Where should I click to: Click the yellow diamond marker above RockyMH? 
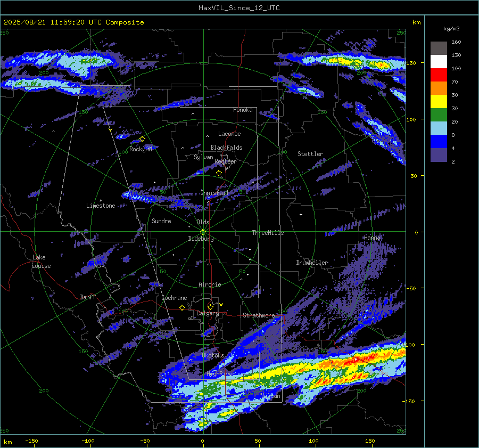click(x=142, y=139)
